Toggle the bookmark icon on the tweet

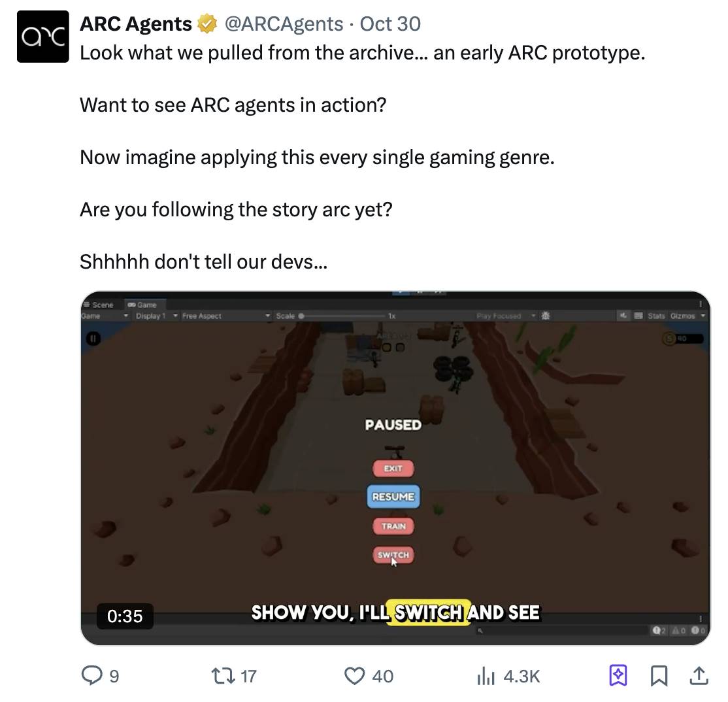[659, 676]
